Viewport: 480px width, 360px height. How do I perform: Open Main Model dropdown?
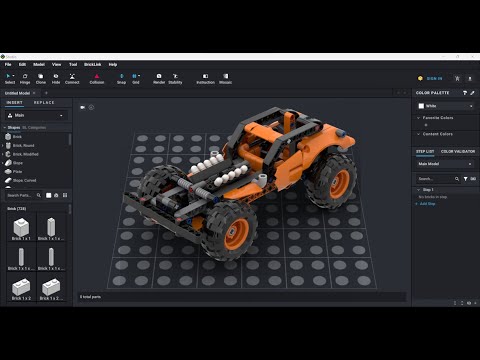[445, 164]
